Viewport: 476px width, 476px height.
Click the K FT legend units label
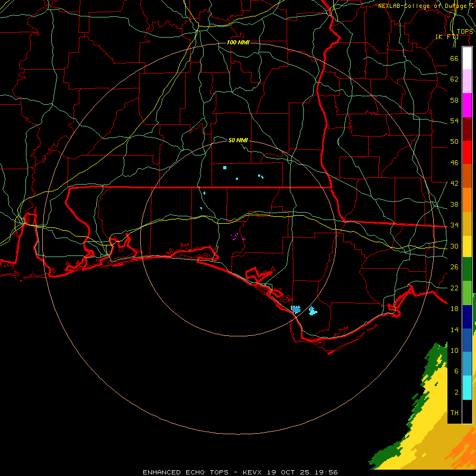(x=447, y=37)
